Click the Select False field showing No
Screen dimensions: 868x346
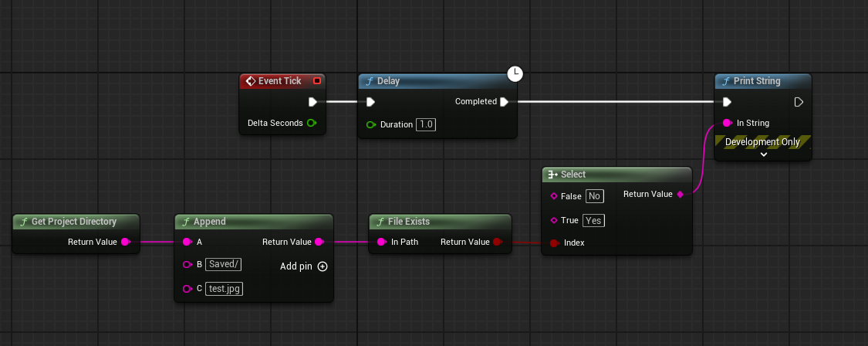(594, 196)
